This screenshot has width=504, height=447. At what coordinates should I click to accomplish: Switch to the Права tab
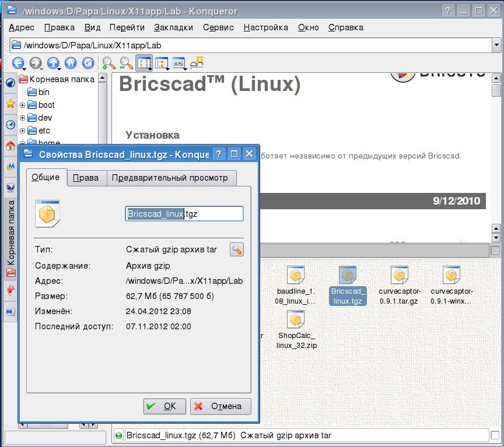(86, 178)
